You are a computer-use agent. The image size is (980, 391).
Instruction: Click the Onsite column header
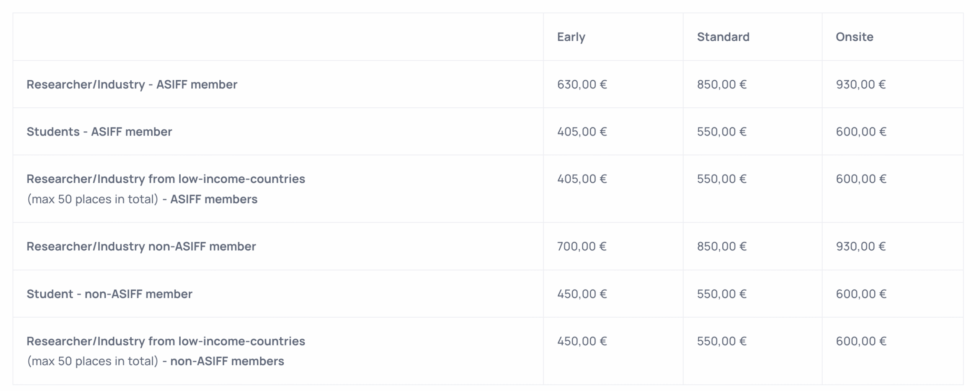click(x=854, y=37)
